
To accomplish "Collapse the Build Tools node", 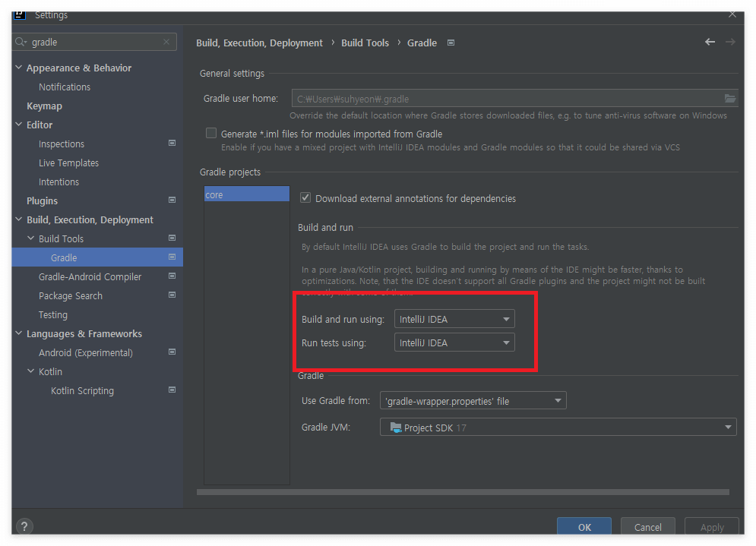I will pyautogui.click(x=31, y=238).
